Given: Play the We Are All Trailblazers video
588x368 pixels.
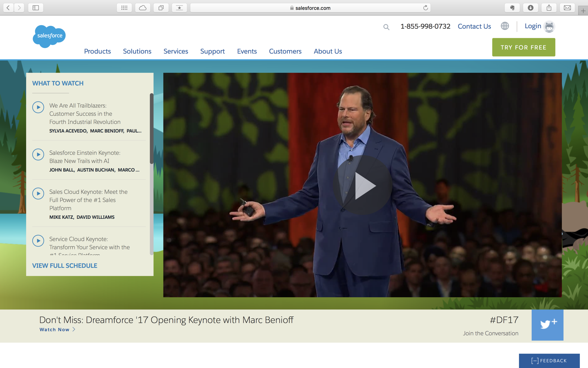Looking at the screenshot, I should coord(38,107).
